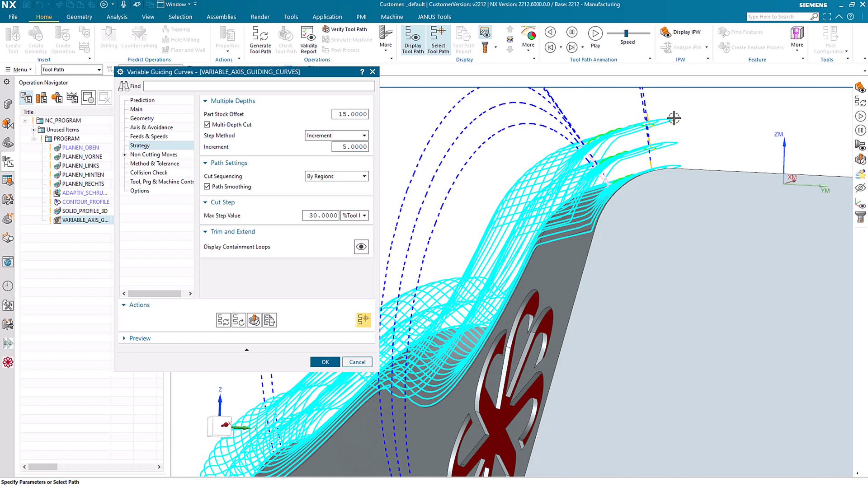This screenshot has width=868, height=487.
Task: Open Cut Sequencing By Regions dropdown
Action: pyautogui.click(x=336, y=176)
